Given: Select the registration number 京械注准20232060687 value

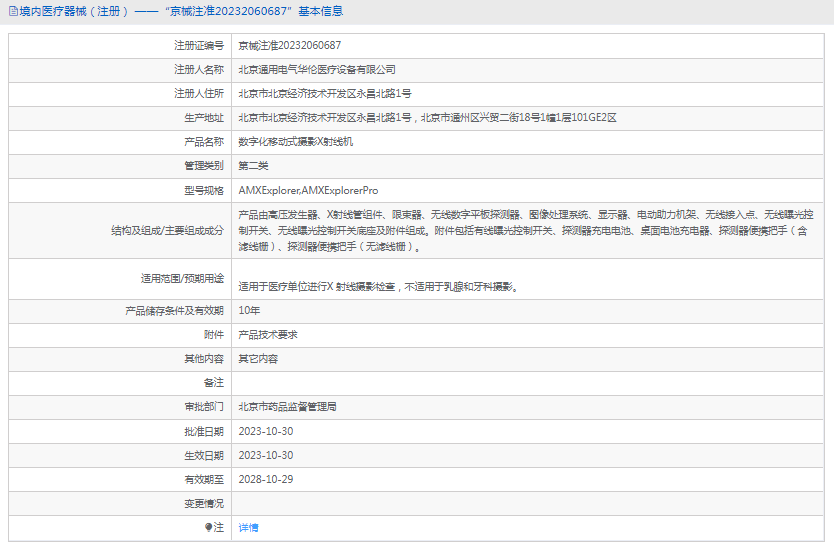Looking at the screenshot, I should pyautogui.click(x=289, y=46).
